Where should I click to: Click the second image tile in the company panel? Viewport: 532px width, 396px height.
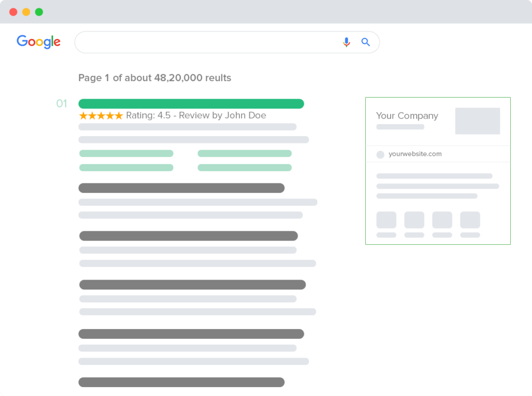pos(414,220)
